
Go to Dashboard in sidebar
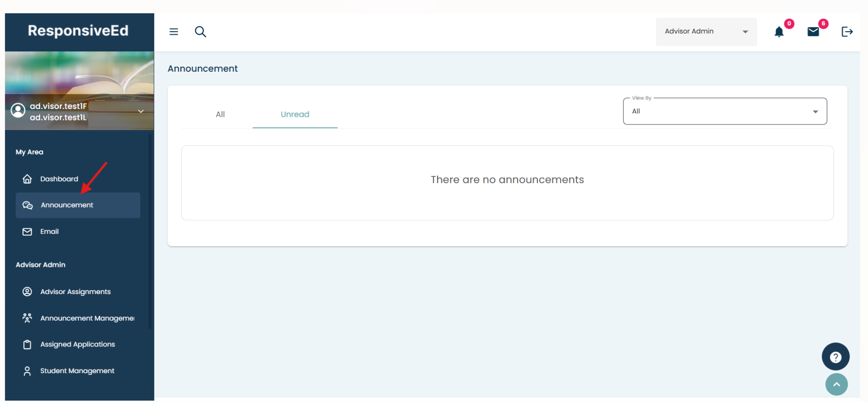59,179
